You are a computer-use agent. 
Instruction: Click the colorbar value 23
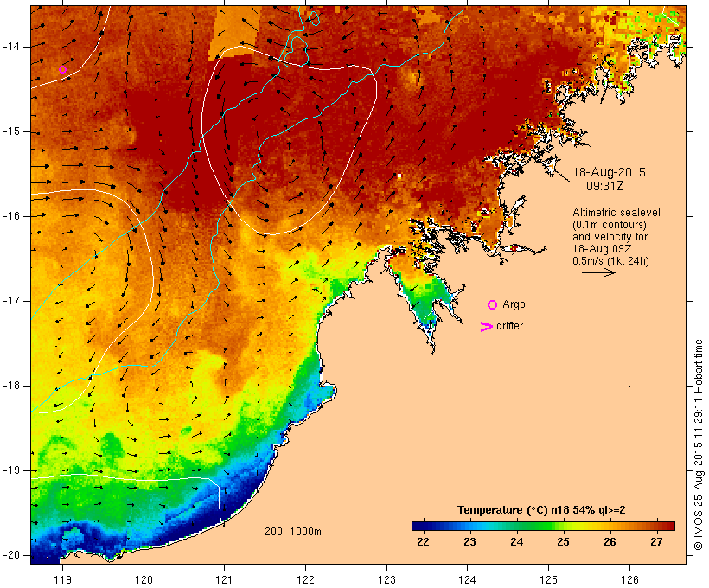(x=469, y=542)
